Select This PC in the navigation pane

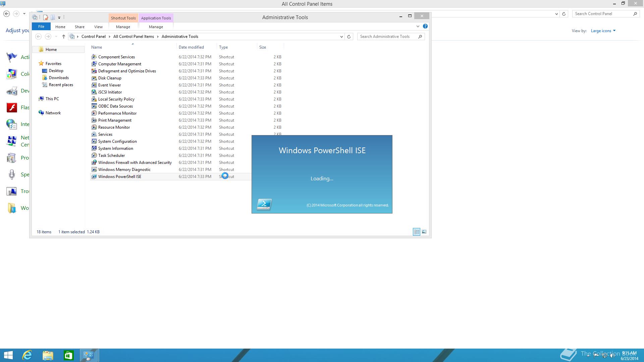tap(52, 99)
